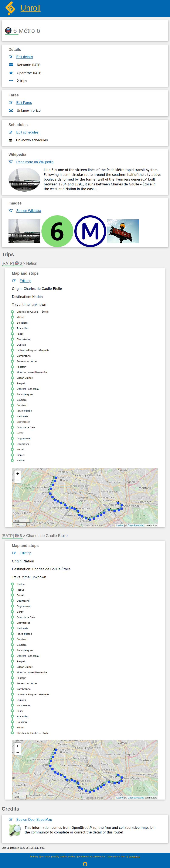Open the Edit details link

coord(25,57)
